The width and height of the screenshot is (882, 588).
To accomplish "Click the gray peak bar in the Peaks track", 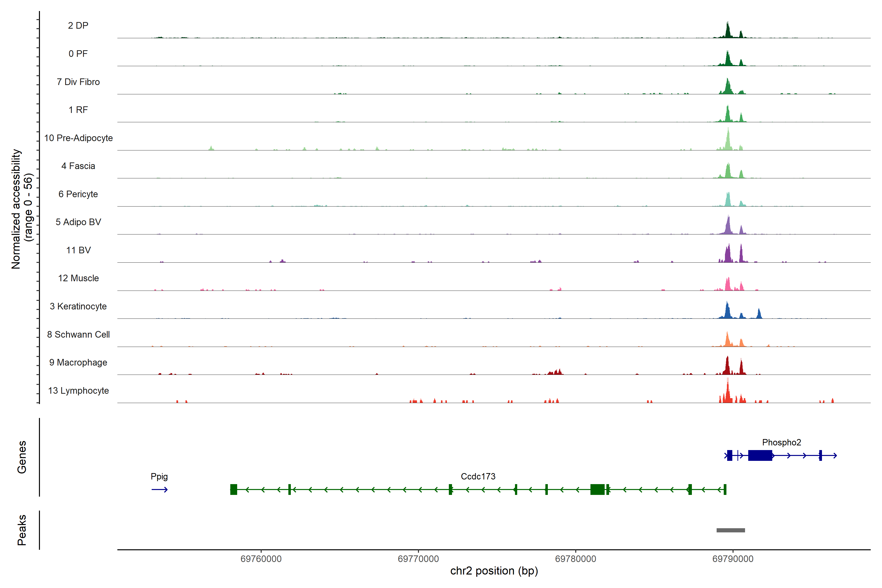I will pyautogui.click(x=731, y=530).
